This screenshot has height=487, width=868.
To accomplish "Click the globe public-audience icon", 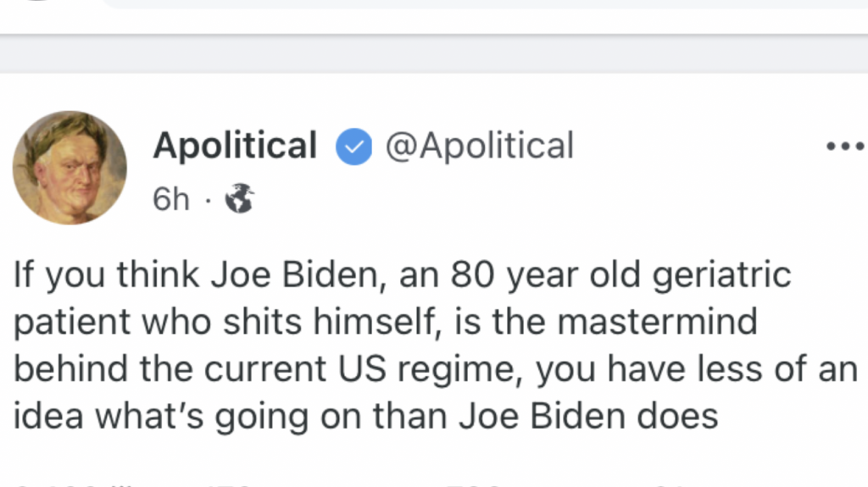I will point(239,198).
